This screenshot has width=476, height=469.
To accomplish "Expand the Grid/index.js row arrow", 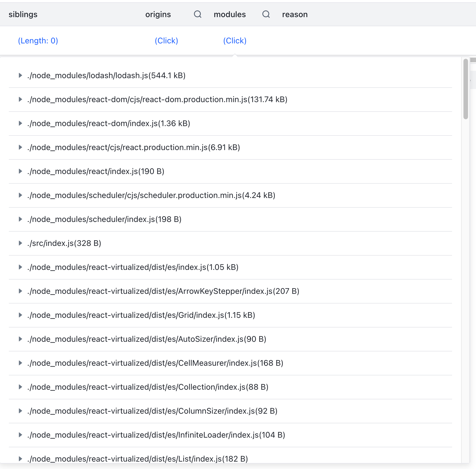I will pos(20,315).
